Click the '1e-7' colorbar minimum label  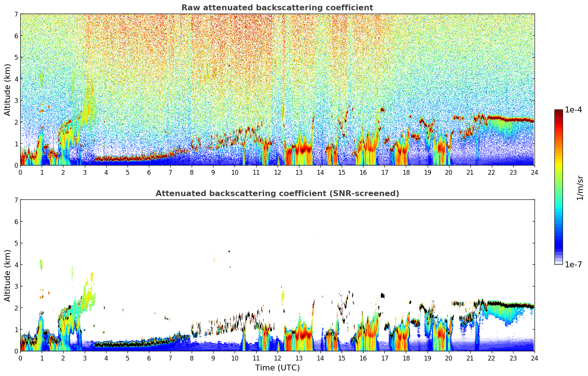point(573,265)
